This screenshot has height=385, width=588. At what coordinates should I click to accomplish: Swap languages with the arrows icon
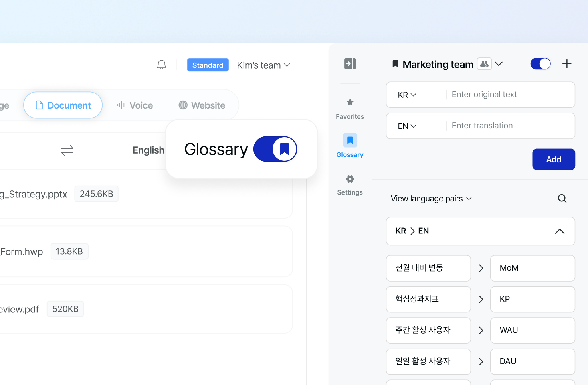(x=67, y=150)
